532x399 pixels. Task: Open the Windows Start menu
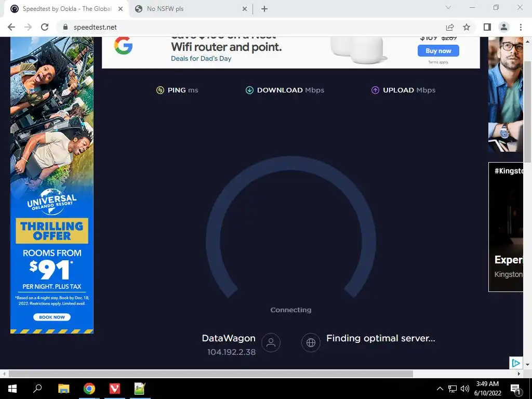pyautogui.click(x=12, y=389)
